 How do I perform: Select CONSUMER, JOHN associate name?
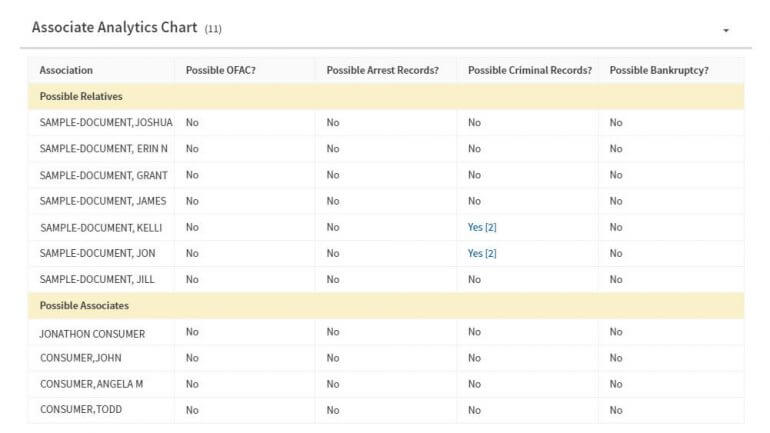(x=81, y=358)
